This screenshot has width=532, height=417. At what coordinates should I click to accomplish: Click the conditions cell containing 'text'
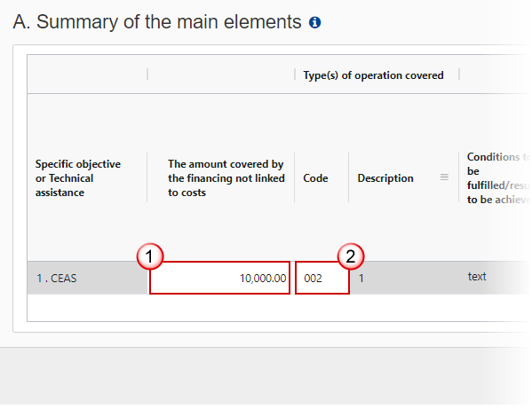[477, 277]
